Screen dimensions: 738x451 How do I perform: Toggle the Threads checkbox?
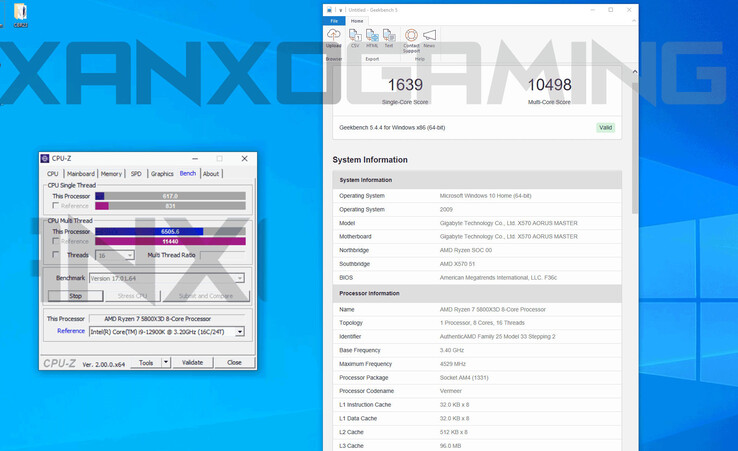coord(55,255)
